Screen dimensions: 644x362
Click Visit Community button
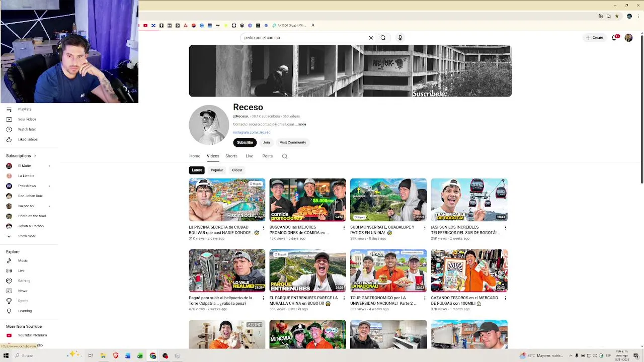pos(293,142)
